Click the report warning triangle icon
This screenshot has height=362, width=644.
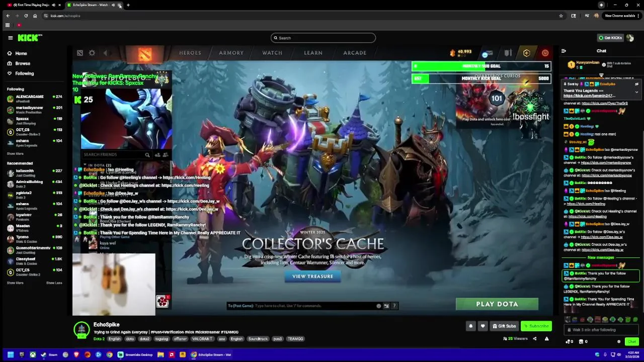click(546, 338)
